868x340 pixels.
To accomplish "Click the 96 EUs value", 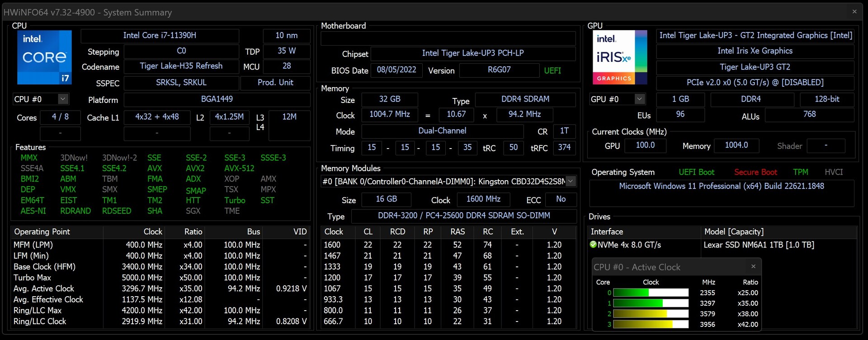I will [680, 115].
